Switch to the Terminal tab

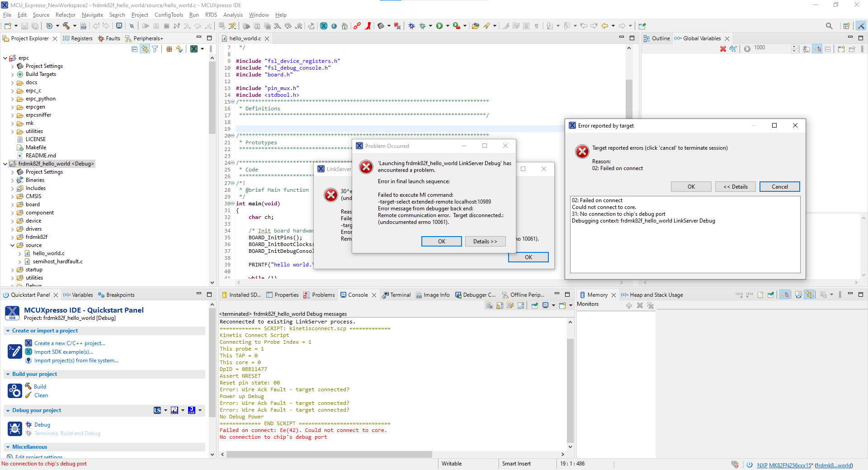point(400,294)
